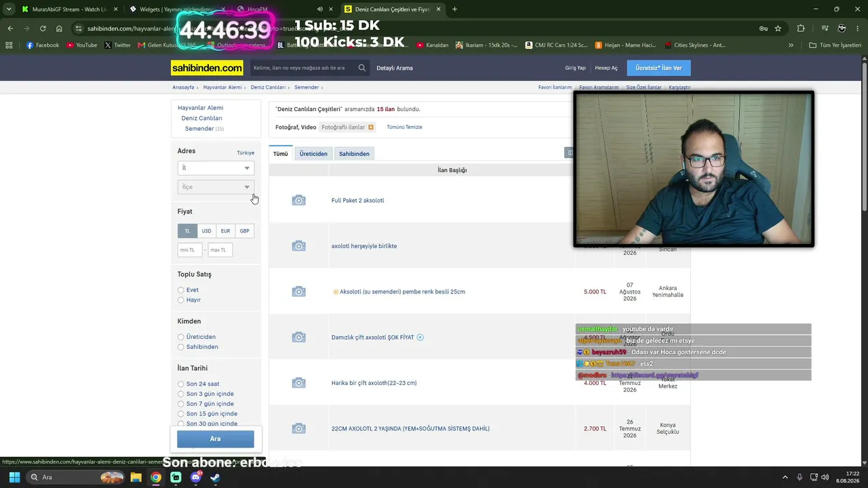Play video icon next to Damızlık çift axsolotl
868x488 pixels.
420,338
